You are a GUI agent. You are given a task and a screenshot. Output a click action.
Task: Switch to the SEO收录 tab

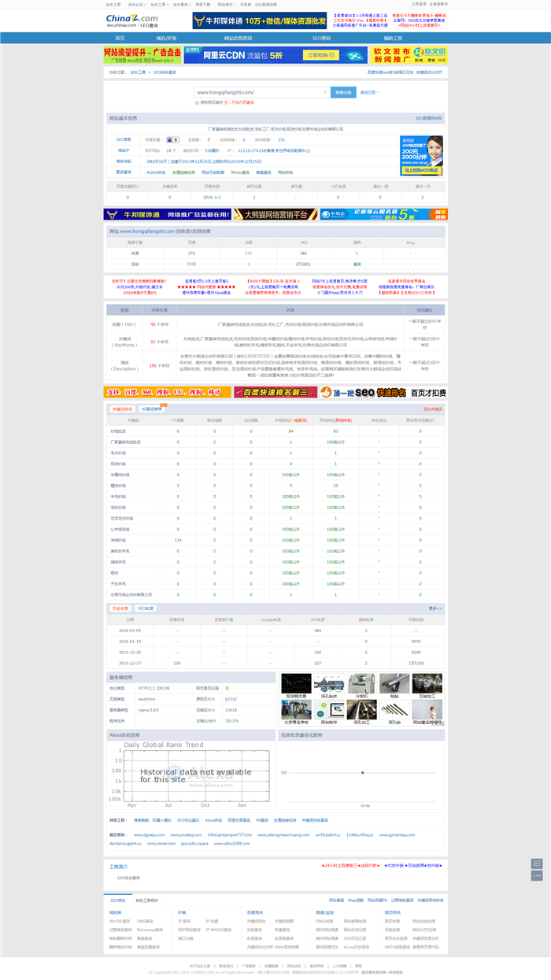[x=146, y=608]
